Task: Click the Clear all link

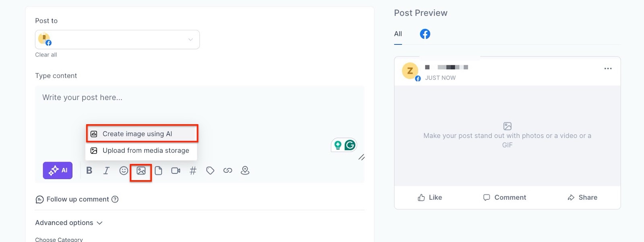Action: [x=46, y=55]
